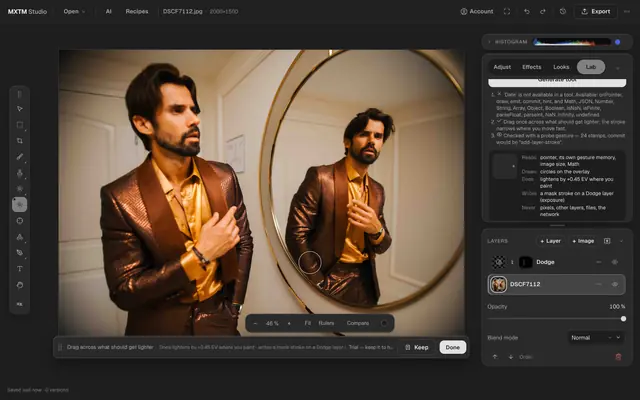Open the Recipes menu

[x=137, y=11]
